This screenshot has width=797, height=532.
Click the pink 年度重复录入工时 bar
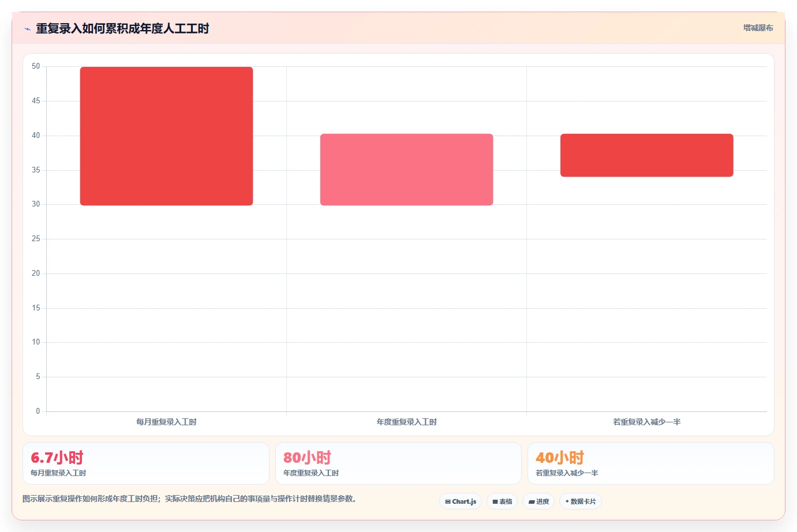[x=406, y=170]
